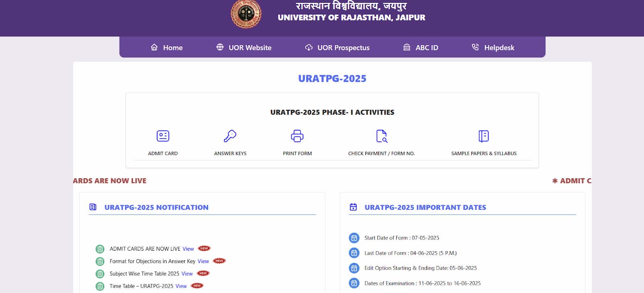Click the PRINT FORM label
This screenshot has width=644, height=293.
point(297,153)
